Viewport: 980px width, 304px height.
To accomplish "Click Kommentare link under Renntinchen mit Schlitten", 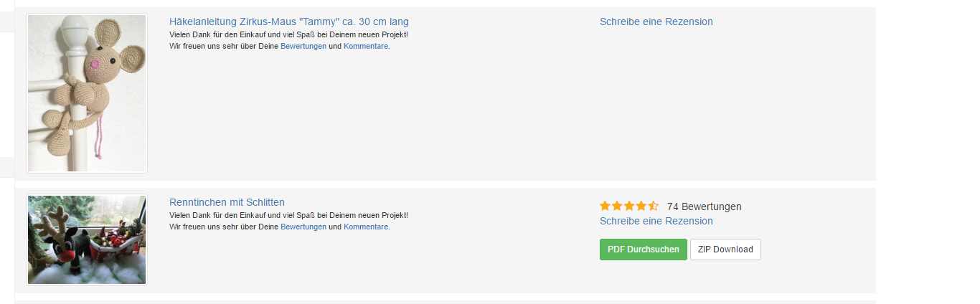I will (366, 227).
